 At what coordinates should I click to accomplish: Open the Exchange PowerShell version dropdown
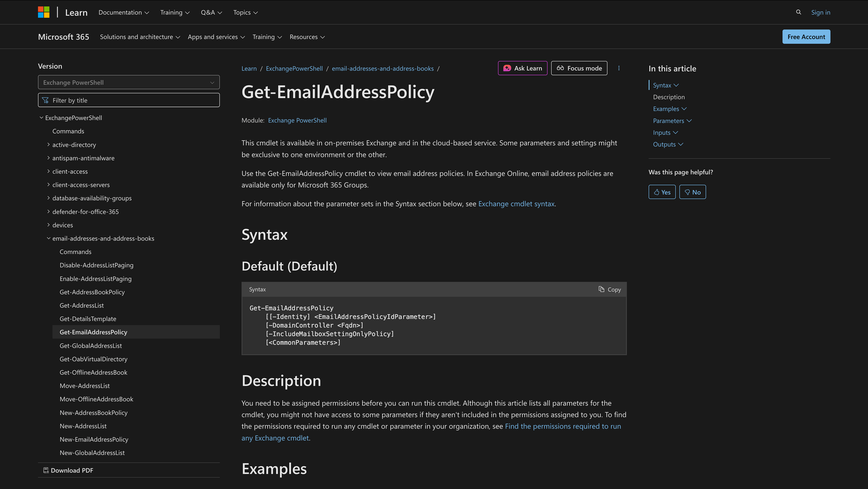point(128,83)
